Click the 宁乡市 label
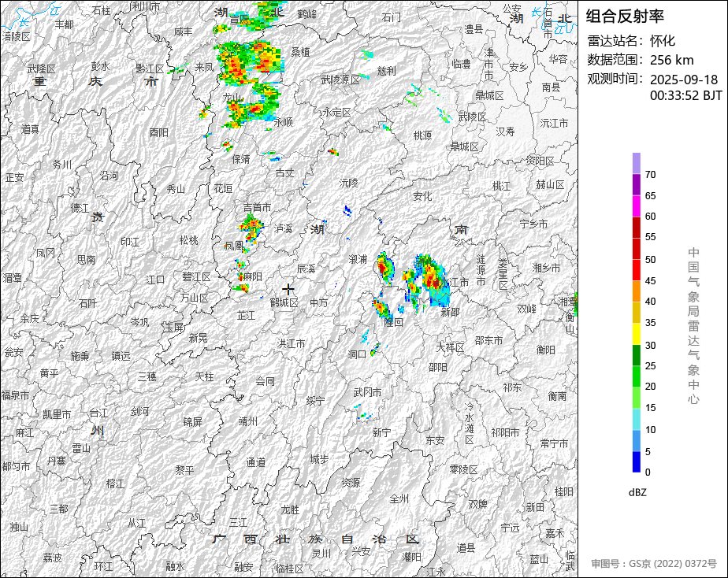728x578 pixels. point(533,224)
